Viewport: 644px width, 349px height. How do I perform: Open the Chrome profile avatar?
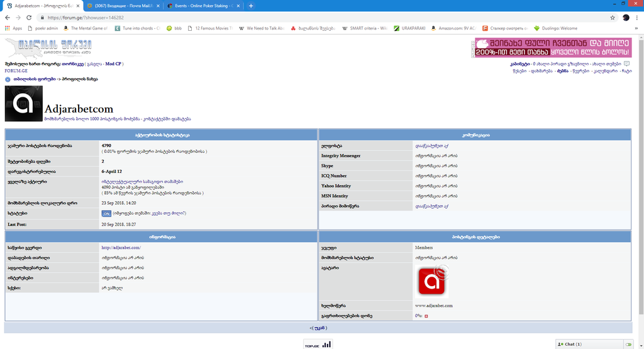(626, 18)
